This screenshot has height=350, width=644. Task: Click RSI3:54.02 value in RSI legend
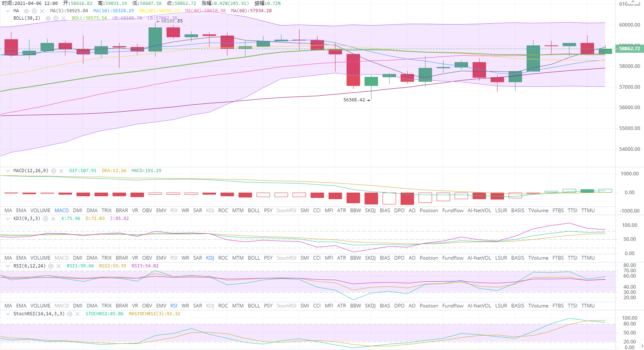(x=145, y=266)
